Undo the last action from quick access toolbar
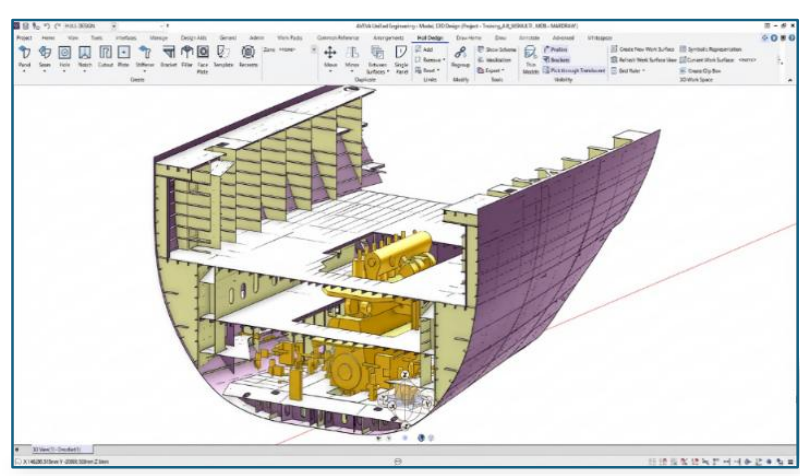The image size is (800, 476). point(46,26)
